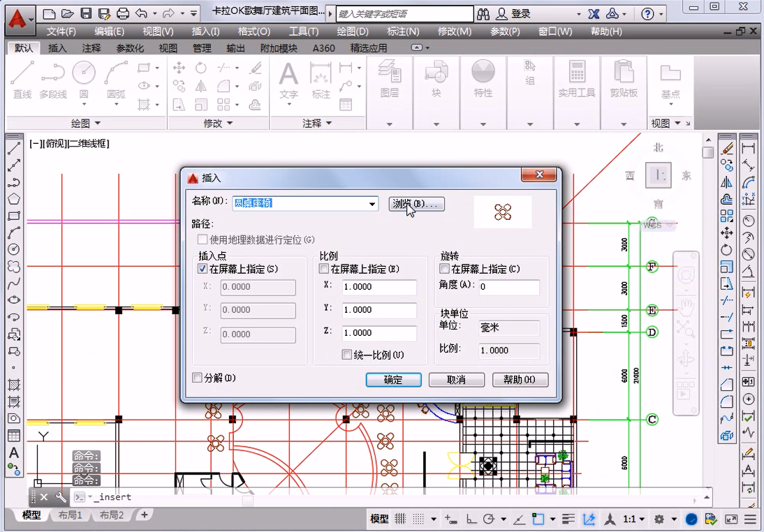Click the 浏览(B)... browse button

(417, 204)
